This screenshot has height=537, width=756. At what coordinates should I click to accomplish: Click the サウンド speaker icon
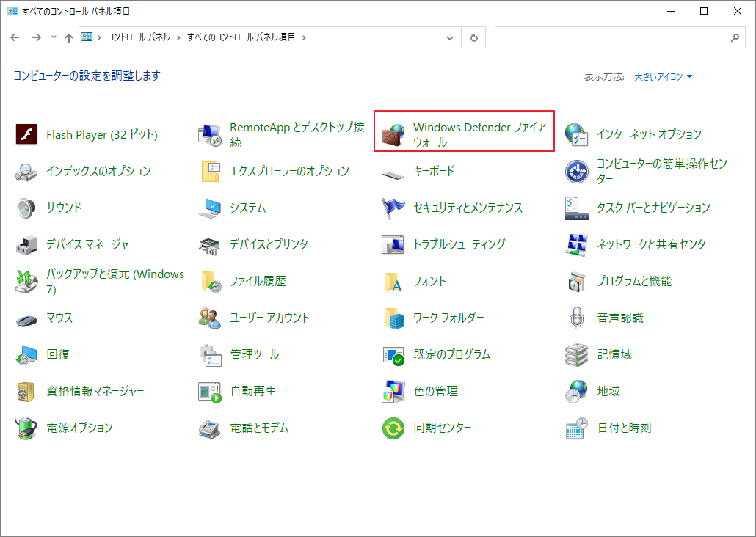[26, 208]
